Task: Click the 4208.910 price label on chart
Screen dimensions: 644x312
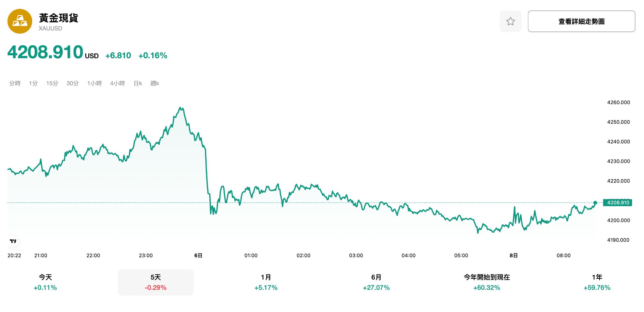Action: tap(617, 203)
